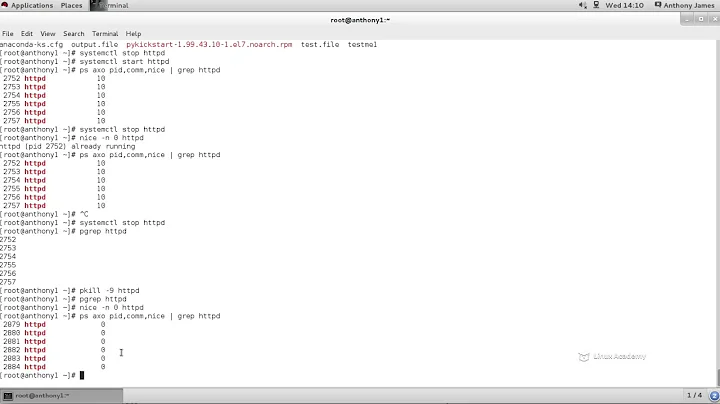Viewport: 720px width, 404px height.
Task: Open the View menu
Action: (x=48, y=34)
